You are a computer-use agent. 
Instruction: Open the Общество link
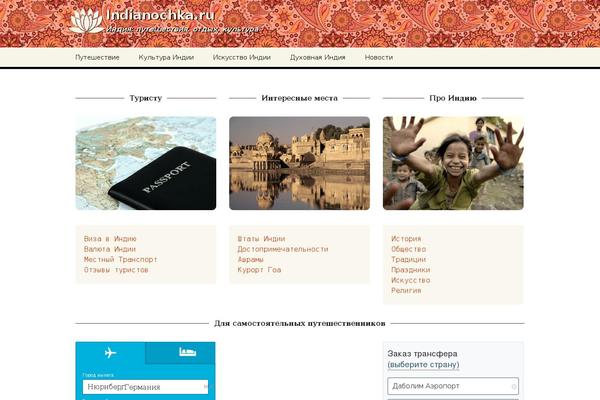point(409,249)
